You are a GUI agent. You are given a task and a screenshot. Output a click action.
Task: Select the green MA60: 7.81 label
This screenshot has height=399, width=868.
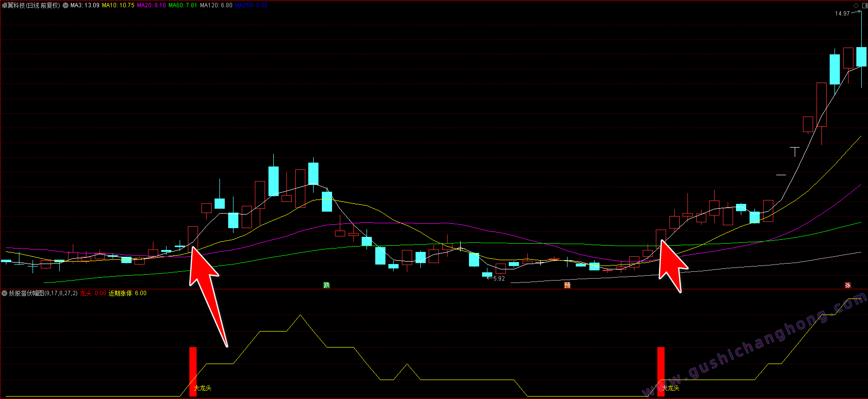[x=183, y=5]
